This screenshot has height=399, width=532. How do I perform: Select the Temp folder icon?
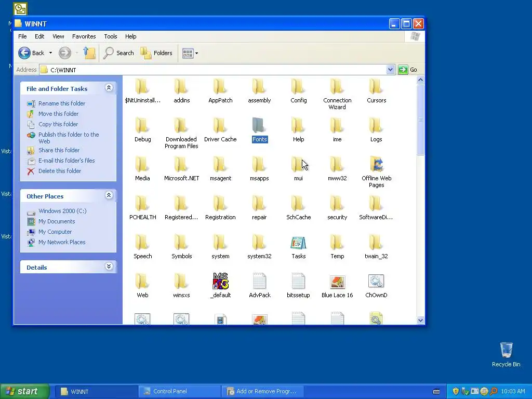click(337, 242)
